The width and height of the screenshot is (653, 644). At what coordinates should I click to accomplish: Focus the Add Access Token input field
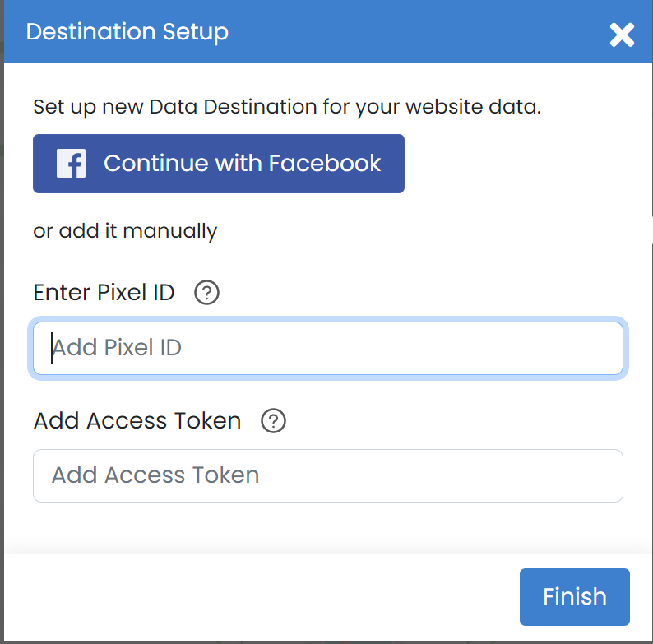click(328, 475)
